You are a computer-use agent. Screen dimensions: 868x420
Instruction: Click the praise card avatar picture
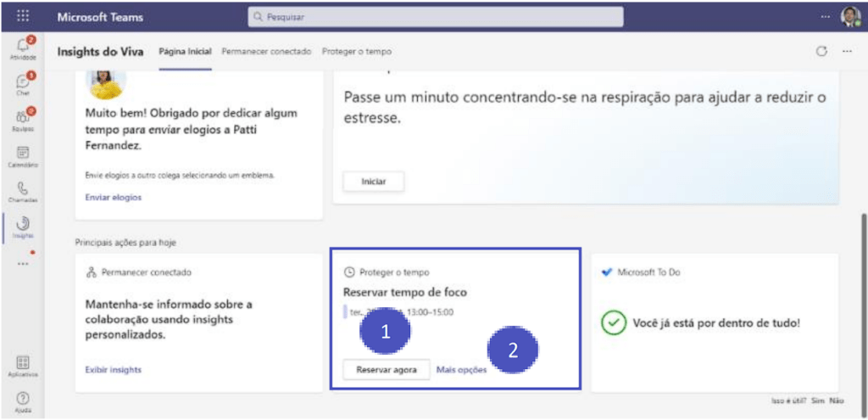tap(106, 82)
